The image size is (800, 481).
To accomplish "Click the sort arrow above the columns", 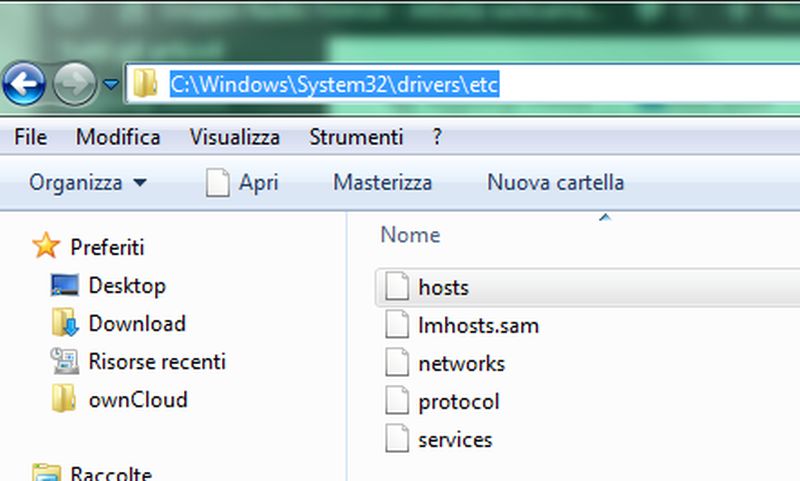I will 605,217.
